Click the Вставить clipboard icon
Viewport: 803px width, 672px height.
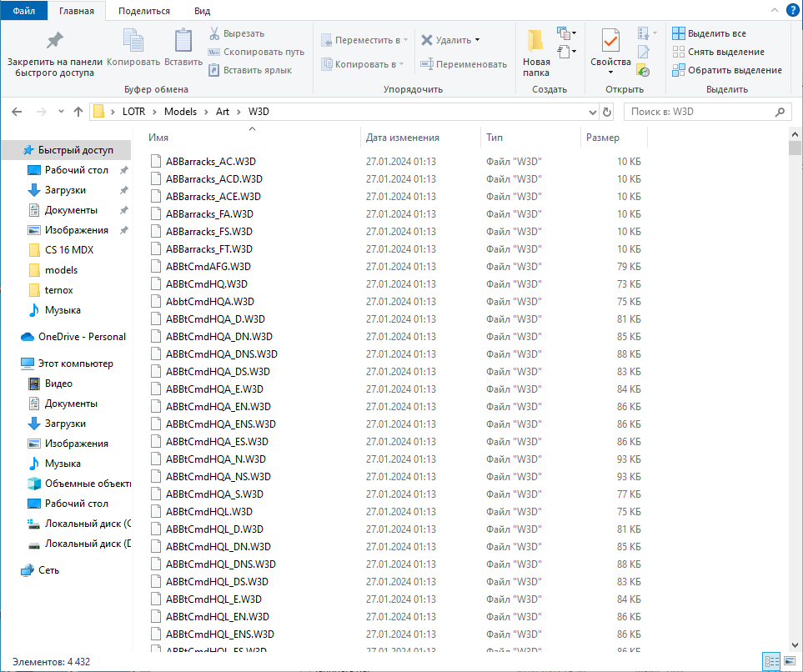point(183,48)
